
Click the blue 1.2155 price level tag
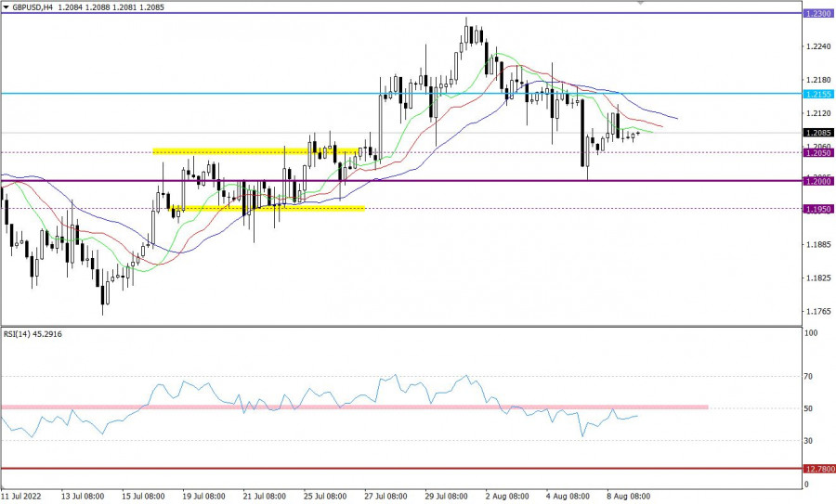click(818, 94)
